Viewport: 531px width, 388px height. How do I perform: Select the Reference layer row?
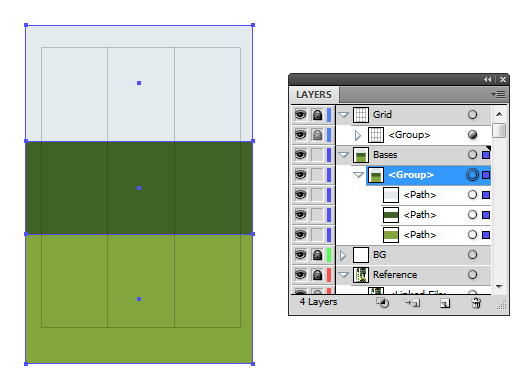(414, 275)
